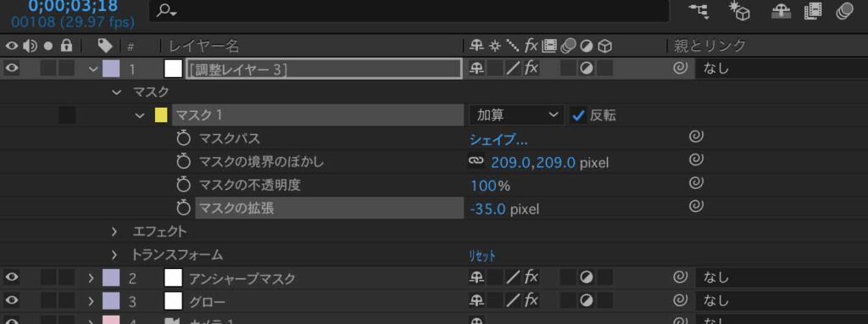Viewport: 868px width, 324px height.
Task: Open parent dropdown なし for グロー
Action: 782,301
